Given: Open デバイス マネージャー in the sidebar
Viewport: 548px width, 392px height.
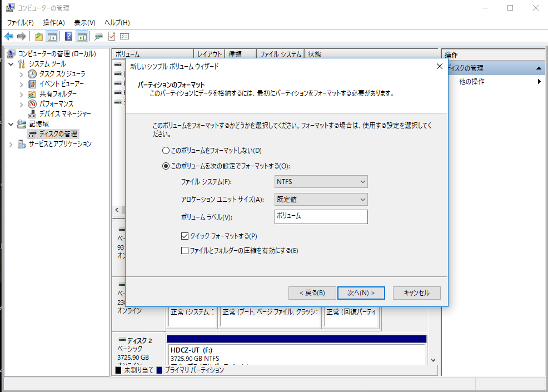Looking at the screenshot, I should (x=65, y=114).
